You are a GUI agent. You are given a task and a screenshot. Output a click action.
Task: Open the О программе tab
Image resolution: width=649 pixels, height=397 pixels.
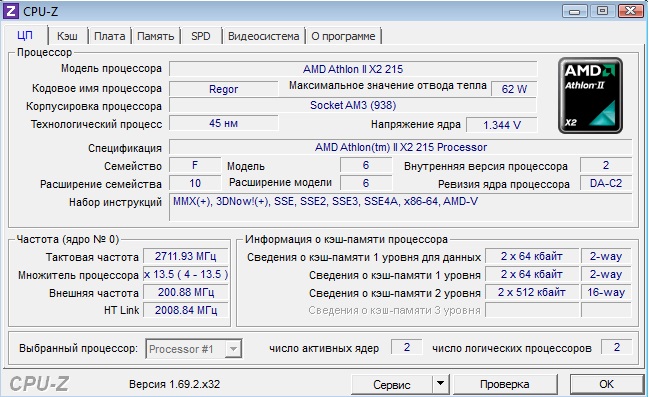click(x=343, y=36)
